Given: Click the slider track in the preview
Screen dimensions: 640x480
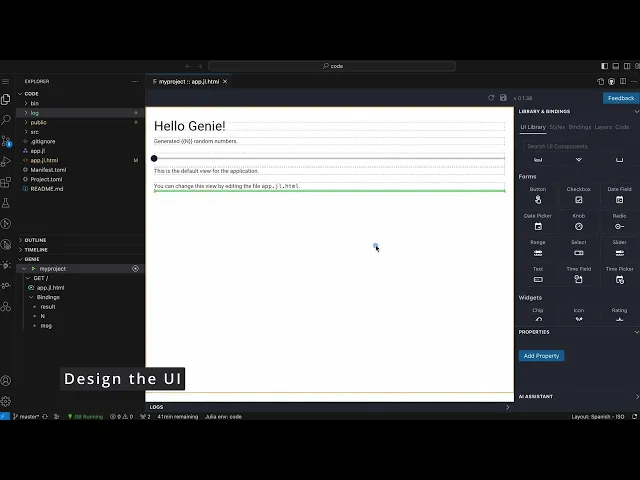Looking at the screenshot, I should click(x=329, y=158).
